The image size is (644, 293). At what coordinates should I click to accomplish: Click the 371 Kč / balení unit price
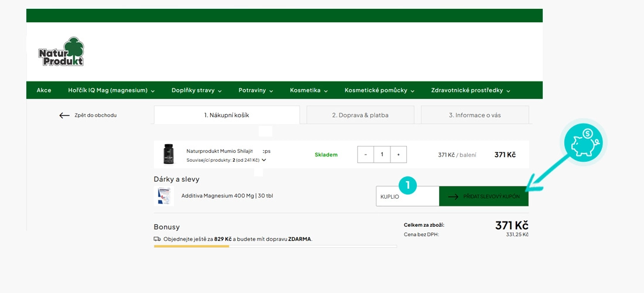tap(457, 155)
